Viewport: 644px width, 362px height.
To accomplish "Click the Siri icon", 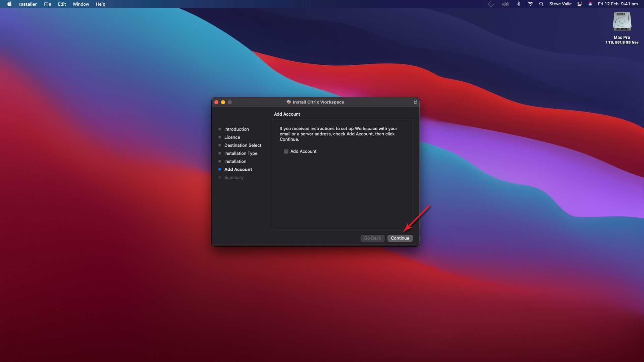I will (590, 4).
